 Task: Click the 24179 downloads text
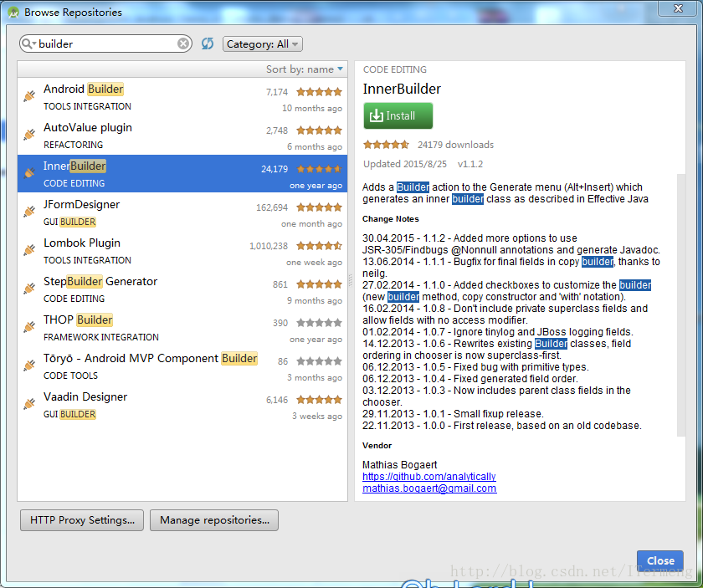[x=455, y=145]
